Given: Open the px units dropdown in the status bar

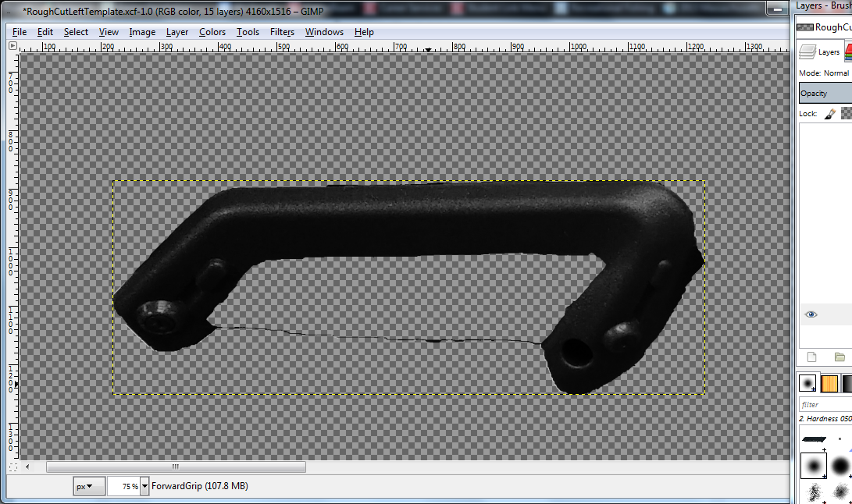Looking at the screenshot, I should click(88, 485).
